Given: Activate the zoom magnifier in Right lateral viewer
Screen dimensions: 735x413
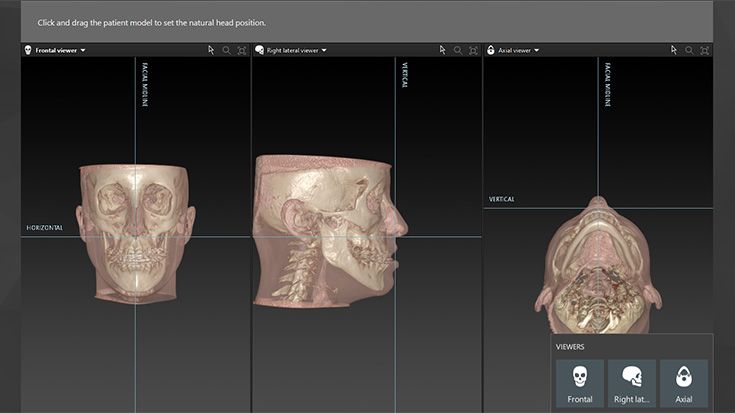Looking at the screenshot, I should pos(458,50).
